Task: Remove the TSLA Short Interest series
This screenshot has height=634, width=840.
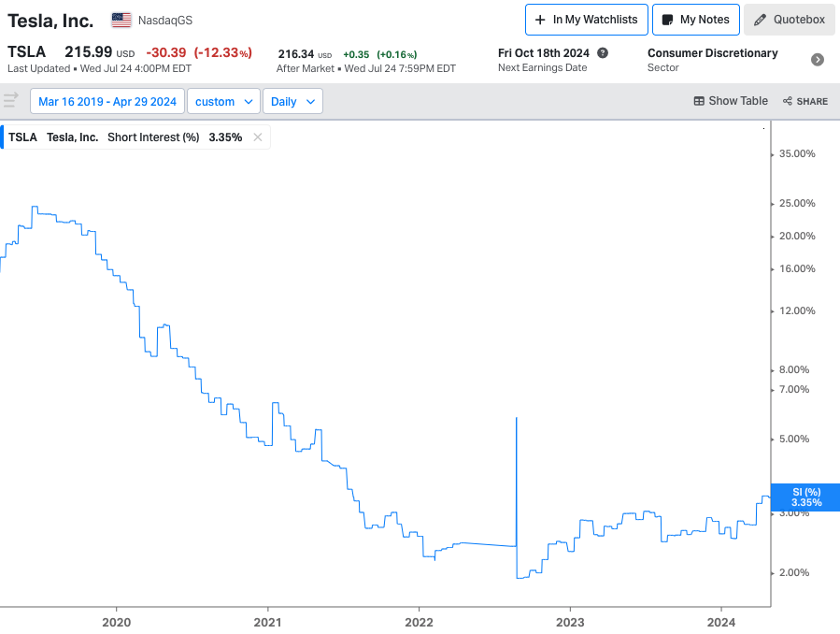Action: 258,137
